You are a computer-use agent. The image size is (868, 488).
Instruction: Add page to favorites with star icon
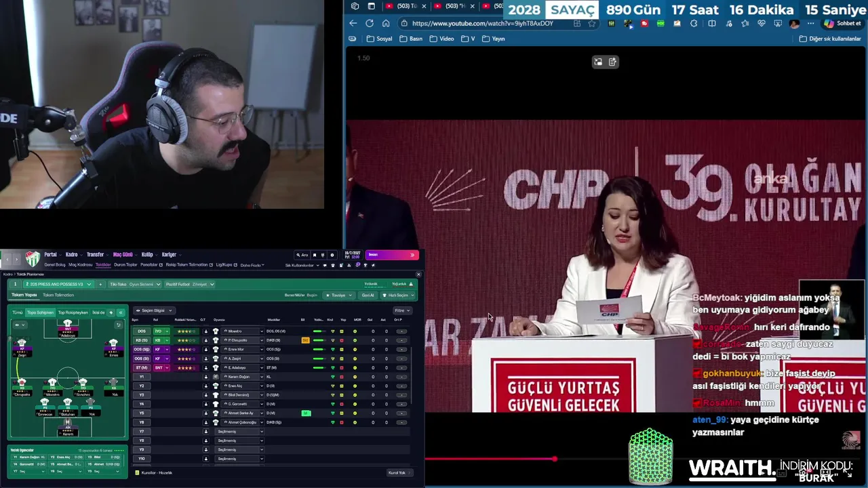click(x=592, y=23)
